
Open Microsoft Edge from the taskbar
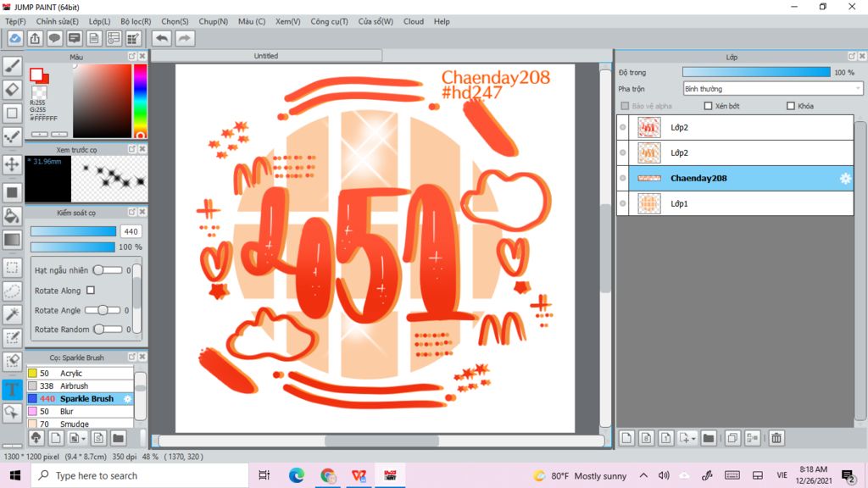coord(297,475)
